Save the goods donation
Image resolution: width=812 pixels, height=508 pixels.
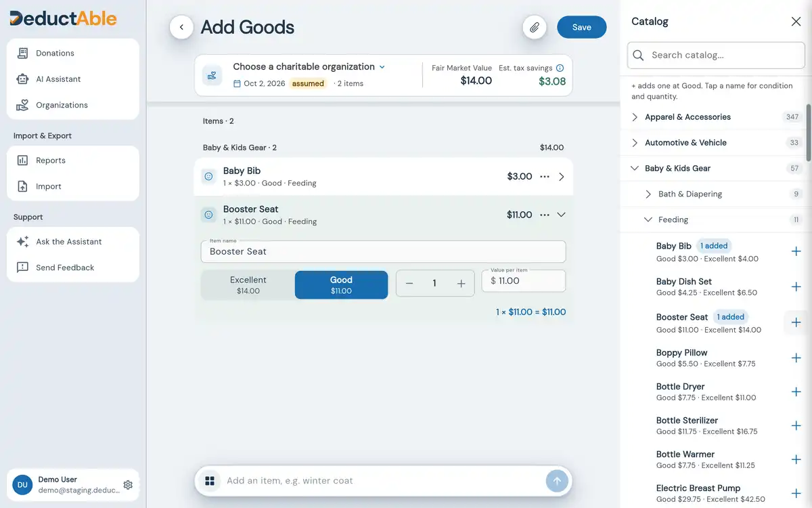[x=582, y=27]
